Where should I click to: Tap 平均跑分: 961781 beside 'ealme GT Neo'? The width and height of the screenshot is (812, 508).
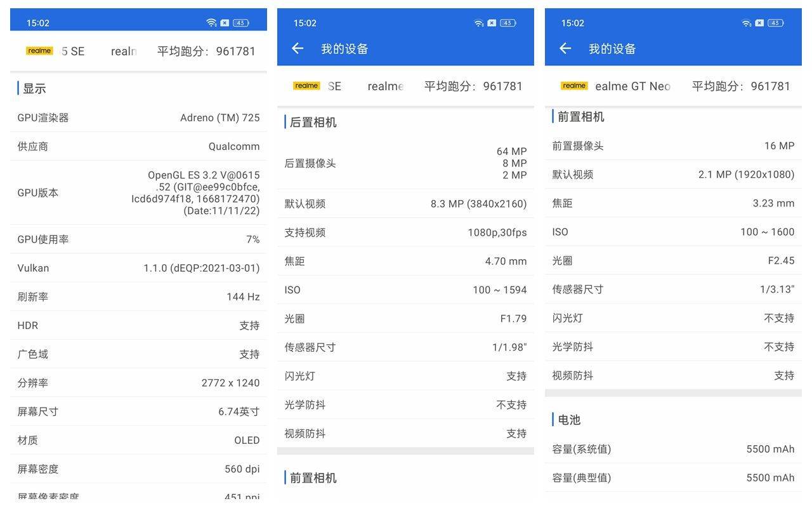click(741, 86)
